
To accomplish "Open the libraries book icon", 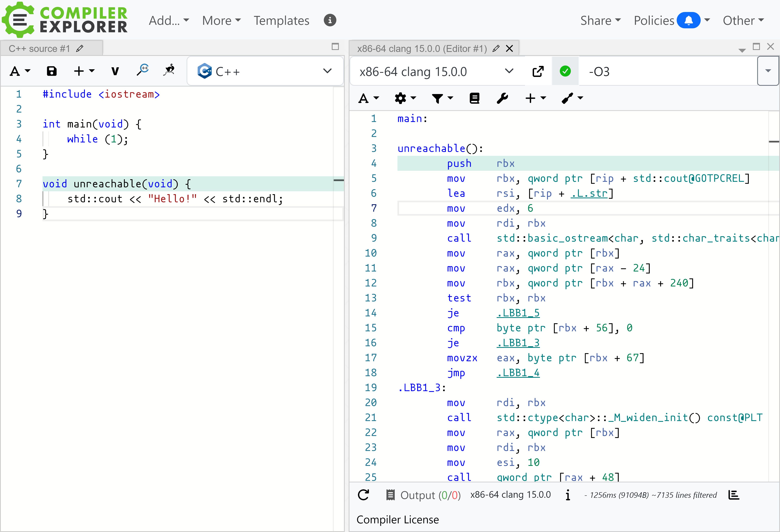I will point(474,98).
